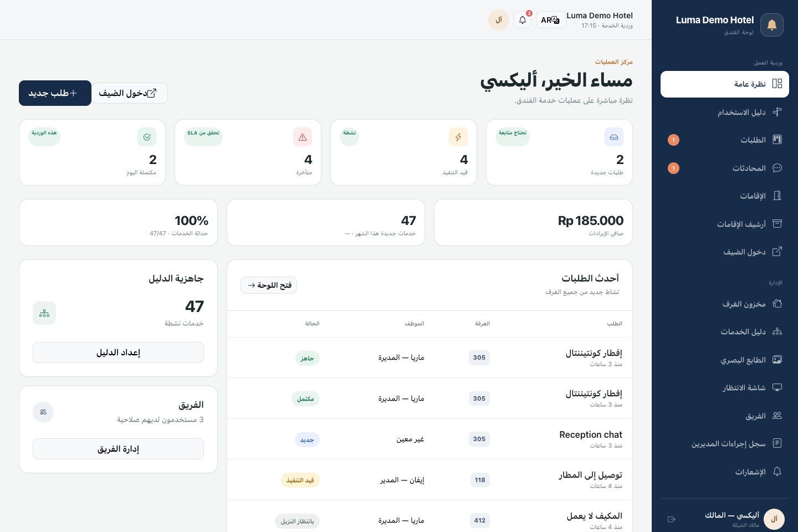Go to دليل الخدمات in the sidebar
The height and width of the screenshot is (532, 798).
(725, 331)
